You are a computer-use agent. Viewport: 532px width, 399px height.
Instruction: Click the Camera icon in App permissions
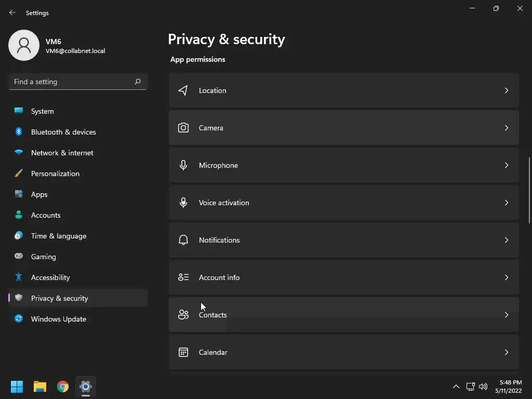(x=183, y=128)
